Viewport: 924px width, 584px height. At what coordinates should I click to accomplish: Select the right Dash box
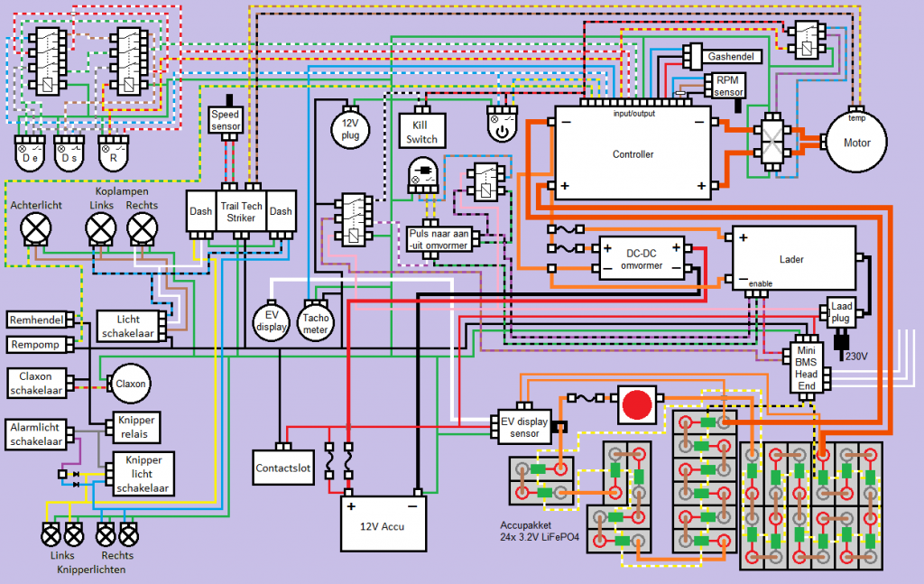[281, 211]
